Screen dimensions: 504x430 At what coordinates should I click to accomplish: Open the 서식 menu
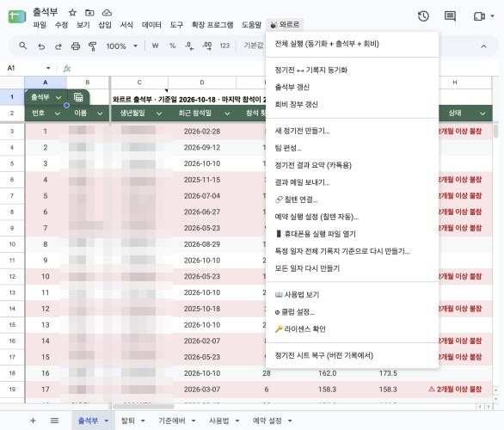pyautogui.click(x=126, y=25)
